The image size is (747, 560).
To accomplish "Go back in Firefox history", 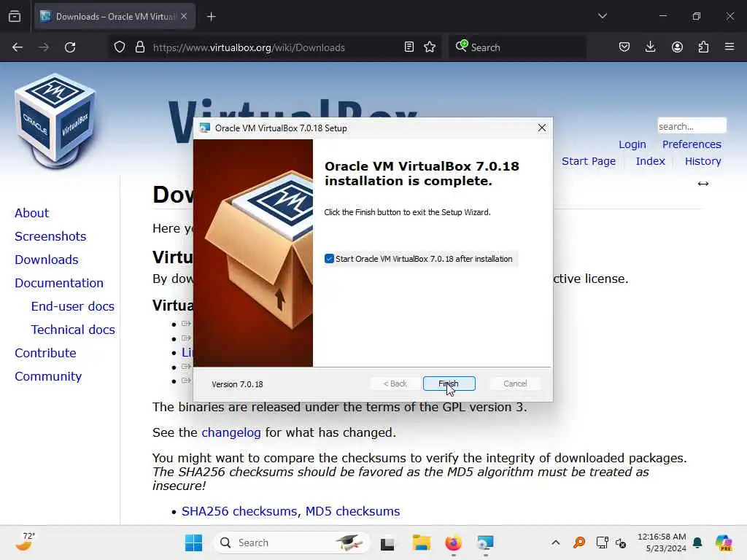I will 18,47.
